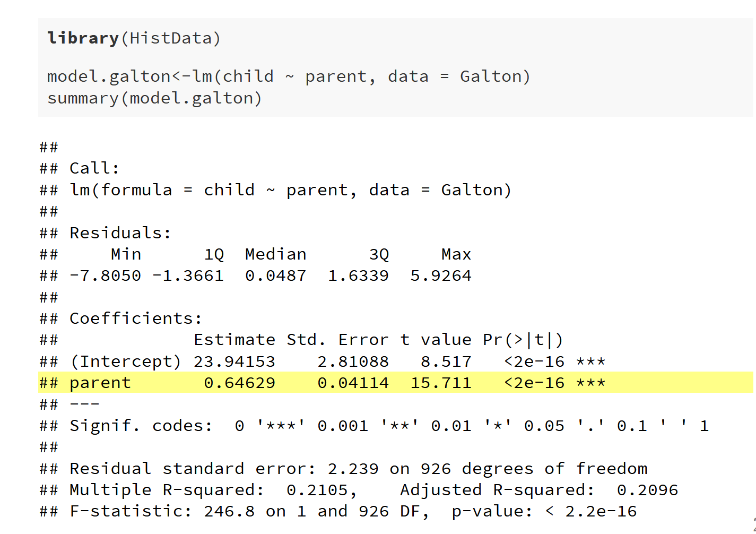Click the library(HistData) code line
The width and height of the screenshot is (756, 534).
(x=134, y=38)
